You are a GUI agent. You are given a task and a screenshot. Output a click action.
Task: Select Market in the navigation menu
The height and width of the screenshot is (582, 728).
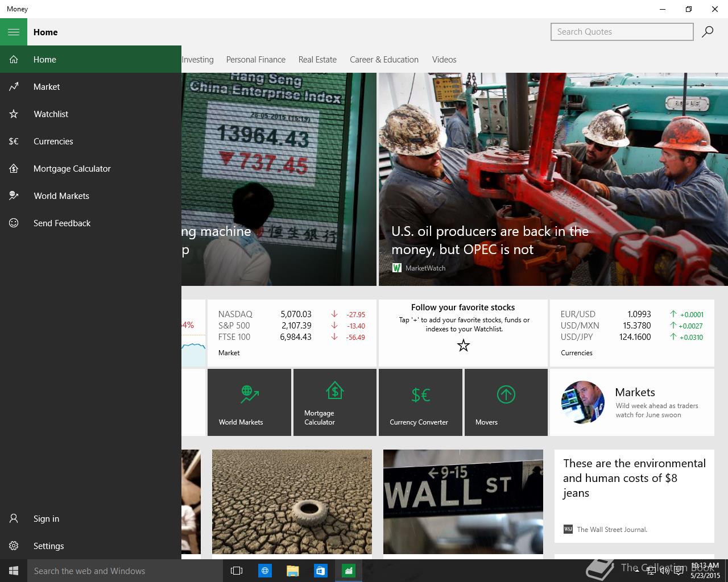click(90, 86)
